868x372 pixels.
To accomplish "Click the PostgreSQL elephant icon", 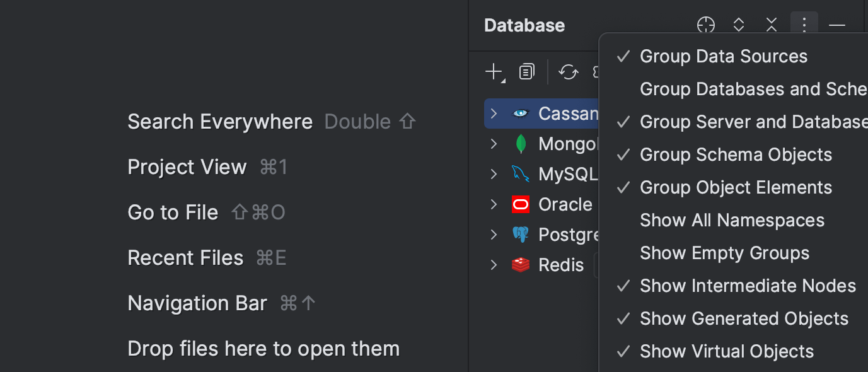I will (x=519, y=234).
